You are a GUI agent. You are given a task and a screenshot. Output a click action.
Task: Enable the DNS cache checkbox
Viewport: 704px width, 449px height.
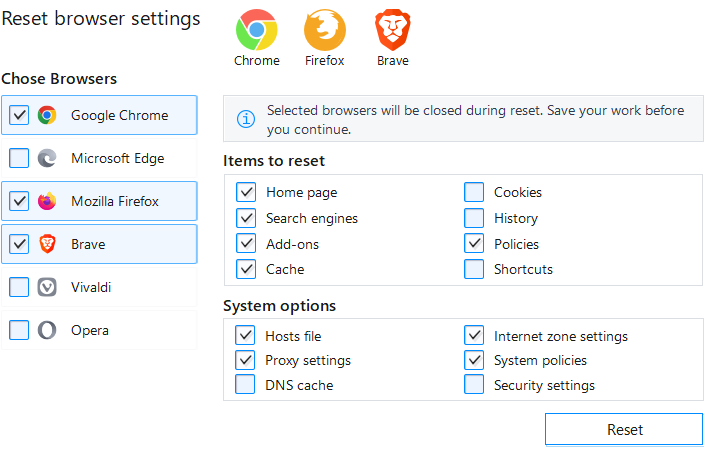(245, 384)
